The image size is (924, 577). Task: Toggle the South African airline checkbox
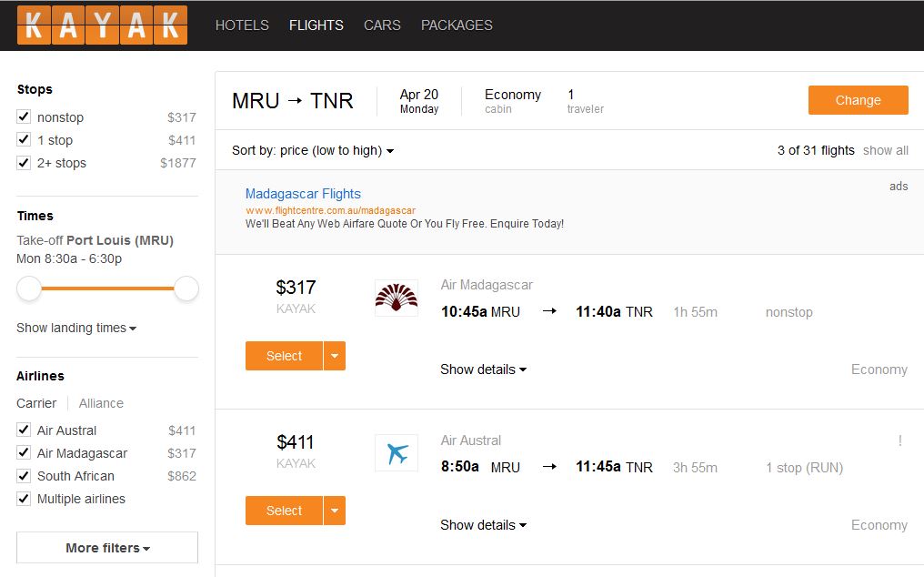coord(24,476)
